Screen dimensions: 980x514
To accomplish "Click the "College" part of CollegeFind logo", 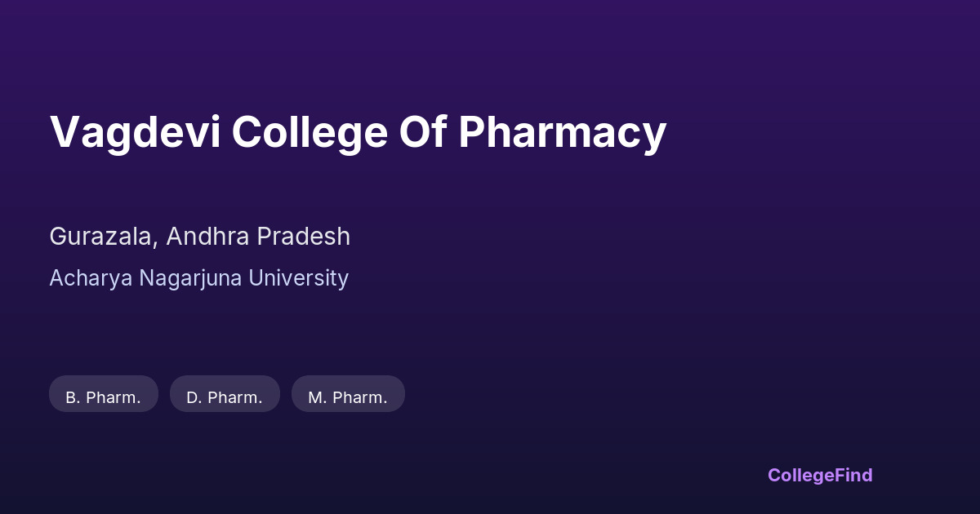I will 801,475.
